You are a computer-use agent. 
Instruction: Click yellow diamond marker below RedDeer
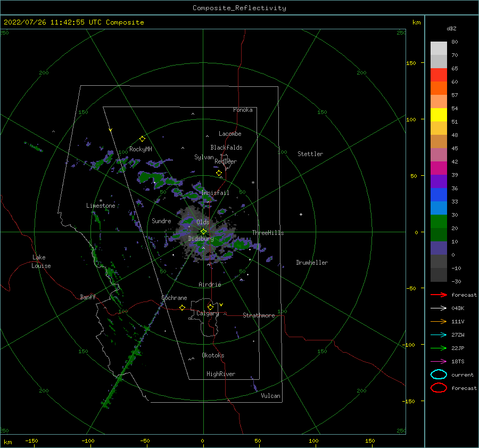tap(219, 173)
